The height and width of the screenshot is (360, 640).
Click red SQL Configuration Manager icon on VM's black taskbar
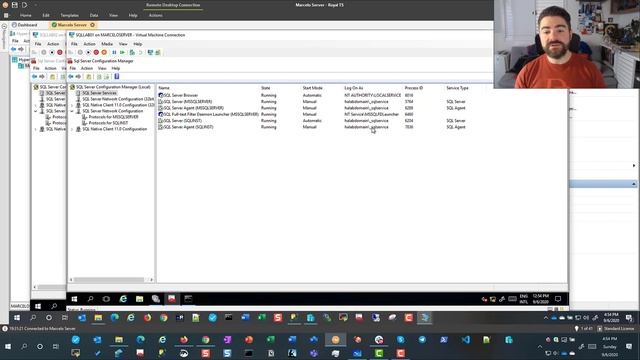(171, 299)
